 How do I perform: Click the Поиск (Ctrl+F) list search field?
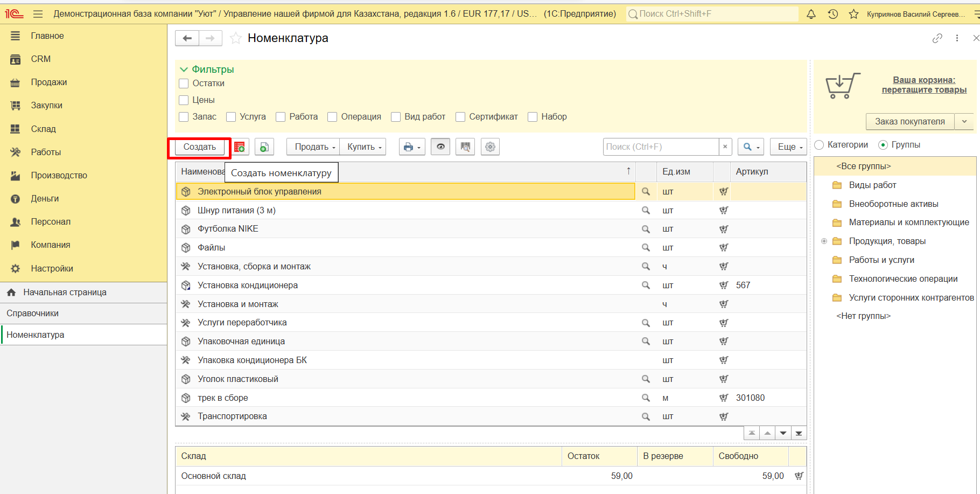point(660,147)
